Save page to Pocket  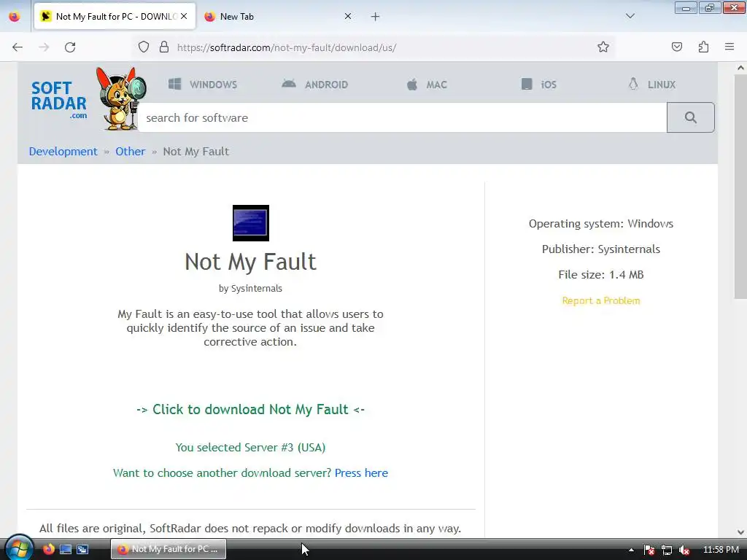point(676,47)
